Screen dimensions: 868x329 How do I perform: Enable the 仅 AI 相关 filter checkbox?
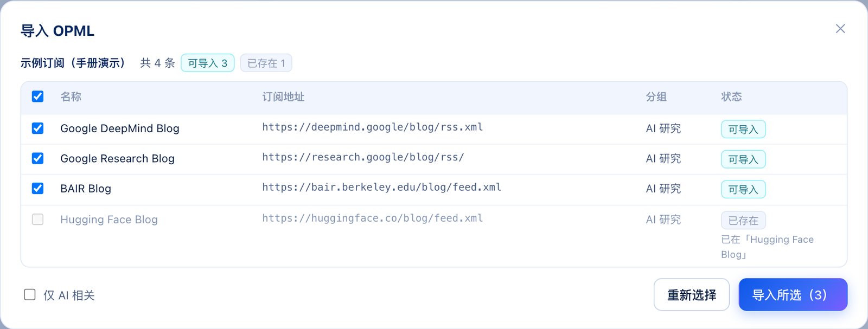tap(30, 295)
